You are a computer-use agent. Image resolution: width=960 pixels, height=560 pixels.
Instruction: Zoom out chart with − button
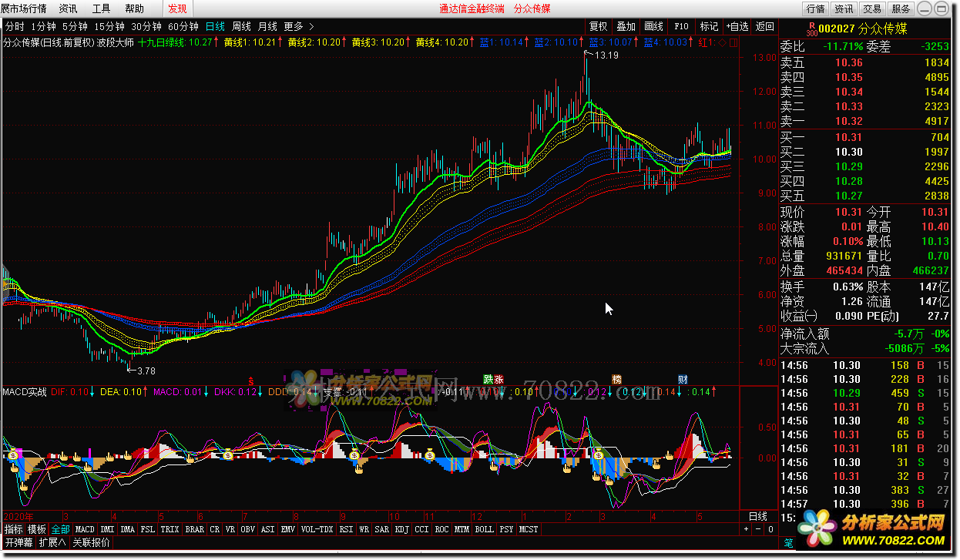pos(758,529)
